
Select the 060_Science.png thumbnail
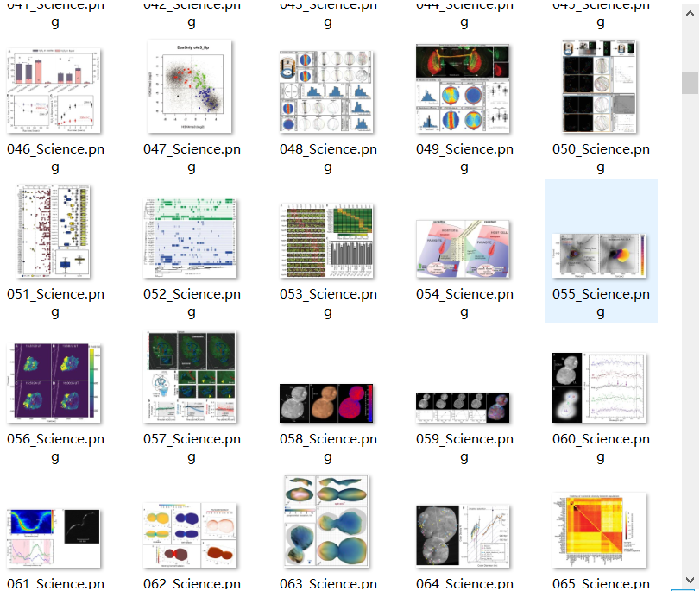599,387
